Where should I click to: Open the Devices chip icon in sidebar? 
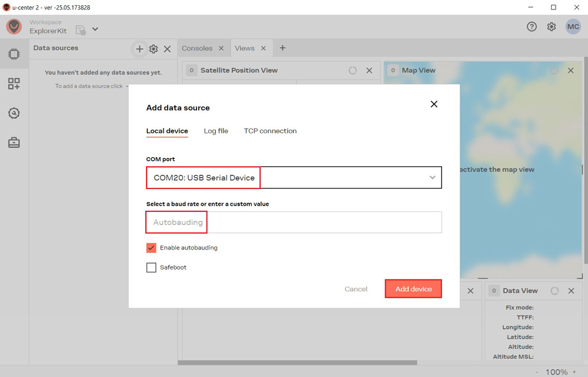pyautogui.click(x=14, y=54)
